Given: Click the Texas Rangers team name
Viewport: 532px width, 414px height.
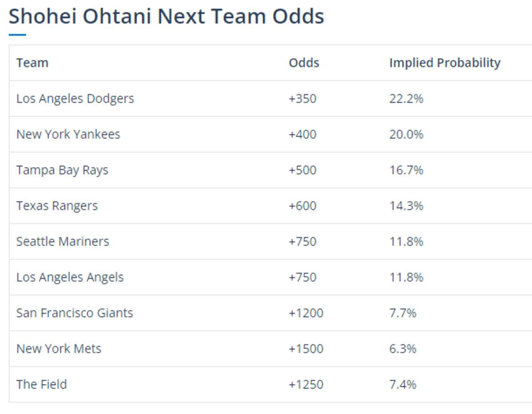Looking at the screenshot, I should (57, 206).
